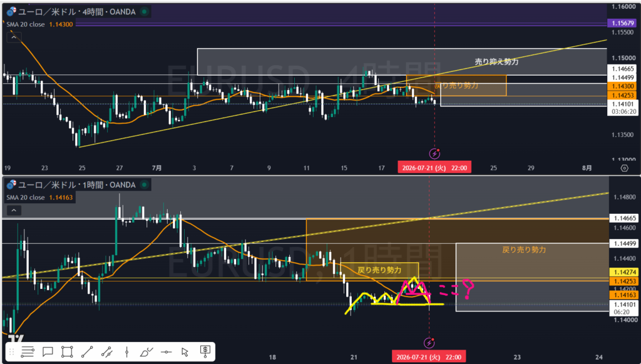Open the horizontal lines list tool in favorites toolbar
Viewport: 641px width, 364px height.
pos(28,351)
